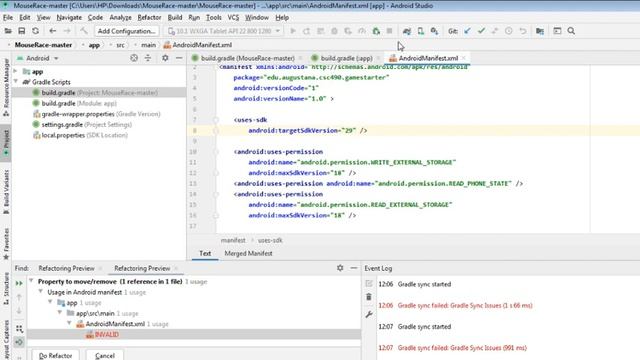Open the File menu

pos(8,18)
